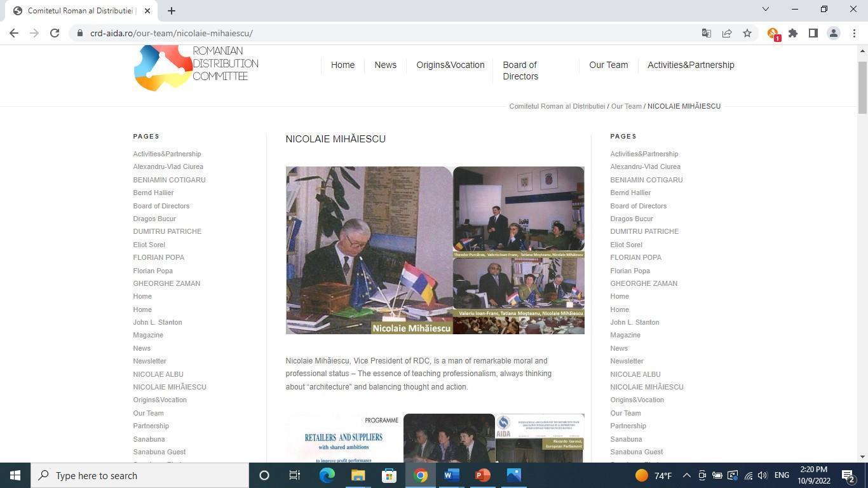The image size is (868, 488).
Task: Open the tab search dropdown
Action: (x=766, y=9)
